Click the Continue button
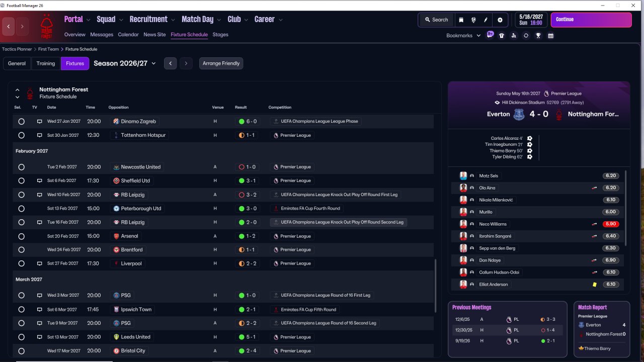 tap(591, 20)
